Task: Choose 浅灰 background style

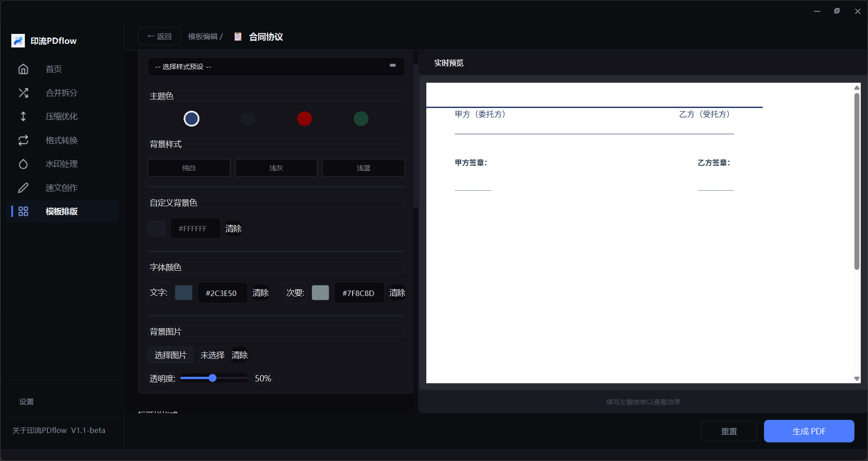Action: tap(276, 168)
